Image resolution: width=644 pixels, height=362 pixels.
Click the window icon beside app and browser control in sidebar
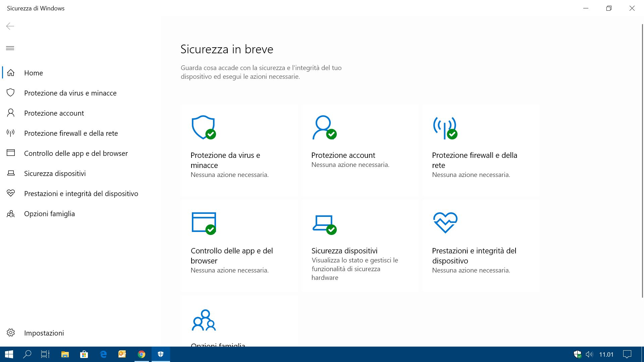click(11, 153)
